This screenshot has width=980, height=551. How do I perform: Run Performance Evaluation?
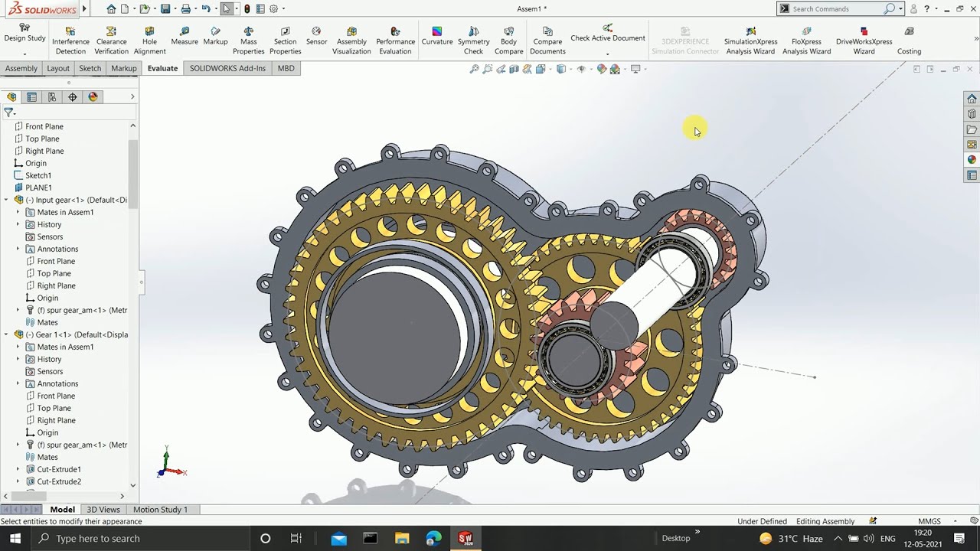pyautogui.click(x=395, y=41)
